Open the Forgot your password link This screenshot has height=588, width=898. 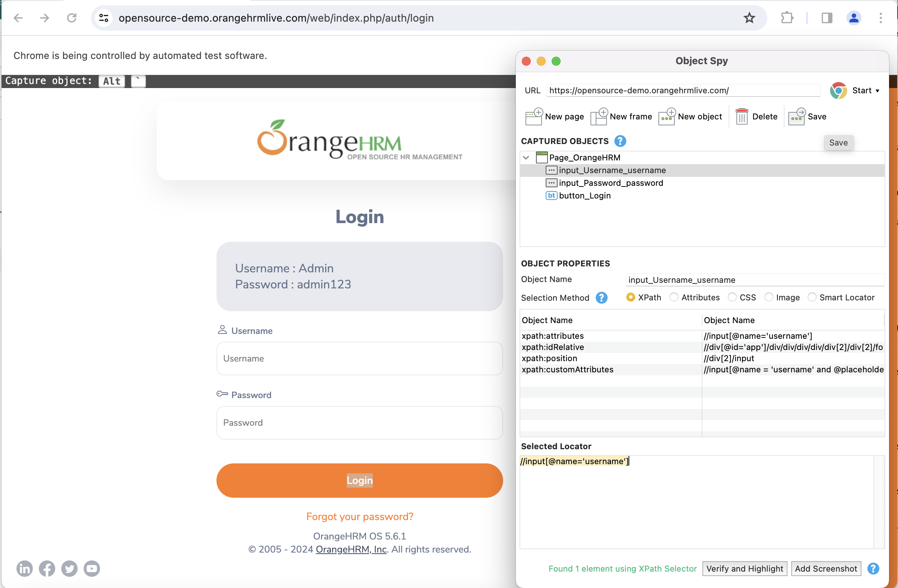click(x=359, y=516)
